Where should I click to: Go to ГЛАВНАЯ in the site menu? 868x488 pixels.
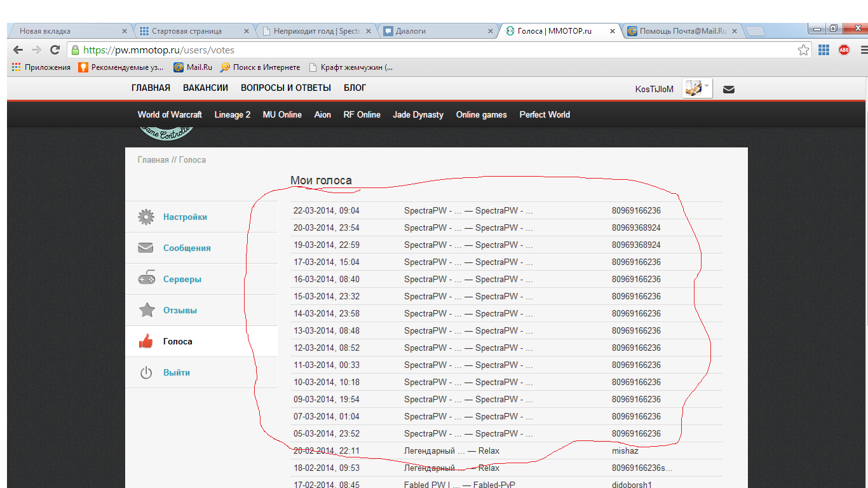(151, 88)
